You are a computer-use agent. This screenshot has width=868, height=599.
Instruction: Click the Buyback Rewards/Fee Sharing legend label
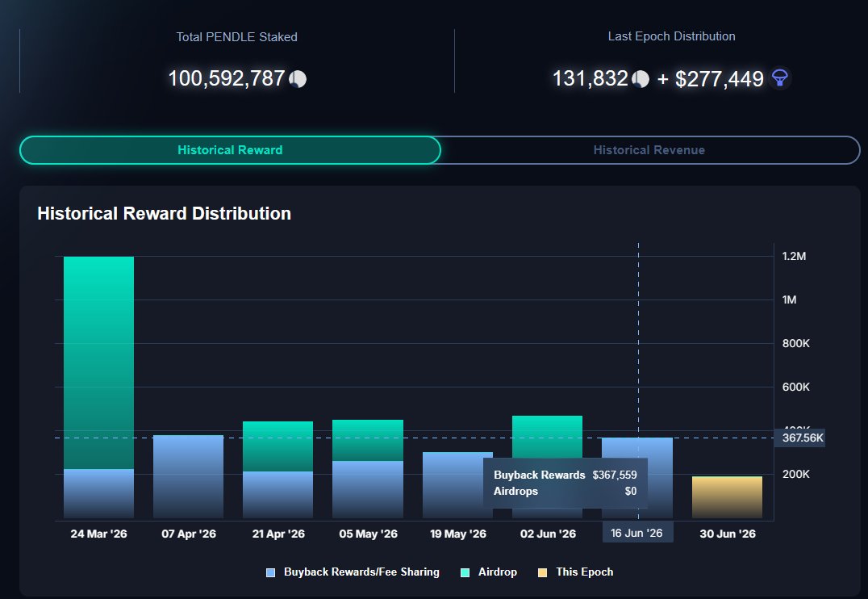(361, 572)
